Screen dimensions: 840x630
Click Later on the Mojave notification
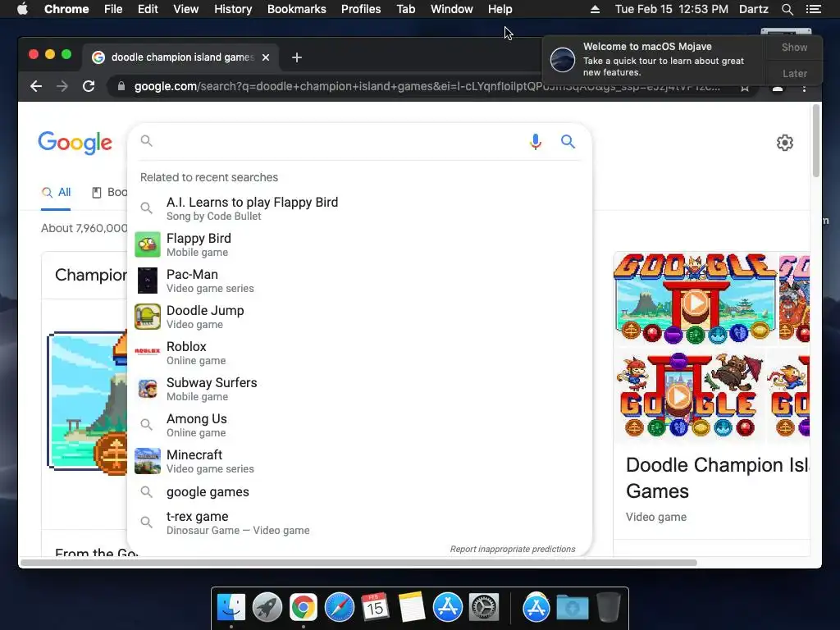794,73
